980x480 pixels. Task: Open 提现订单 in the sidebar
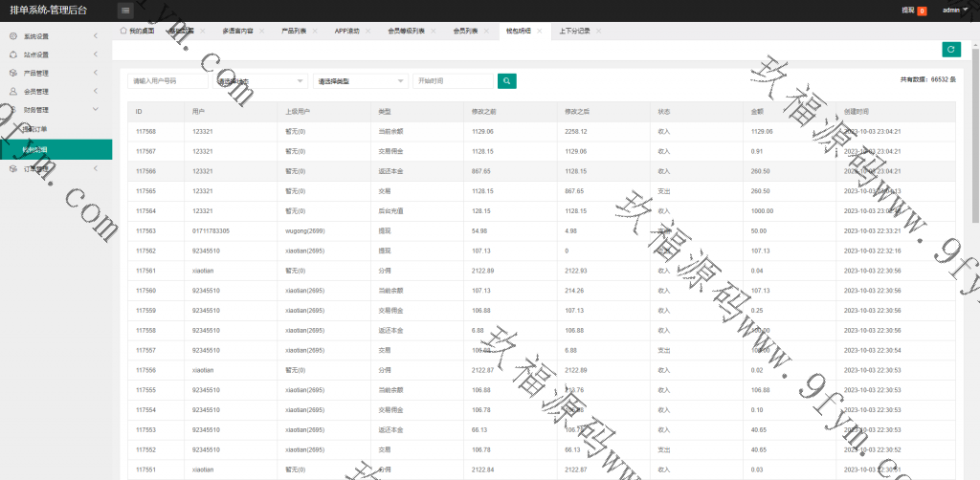34,128
